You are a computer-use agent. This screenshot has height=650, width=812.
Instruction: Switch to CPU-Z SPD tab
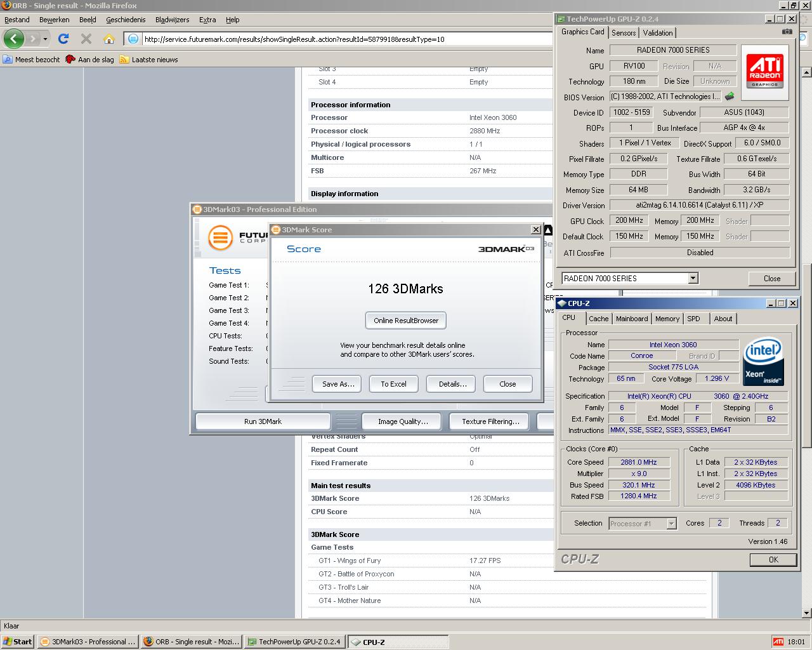click(x=693, y=319)
